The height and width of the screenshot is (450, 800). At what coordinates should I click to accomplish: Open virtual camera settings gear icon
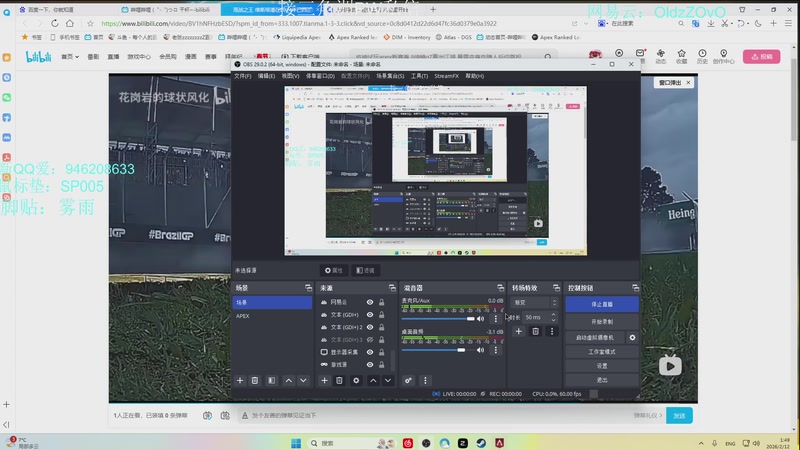[x=632, y=338]
